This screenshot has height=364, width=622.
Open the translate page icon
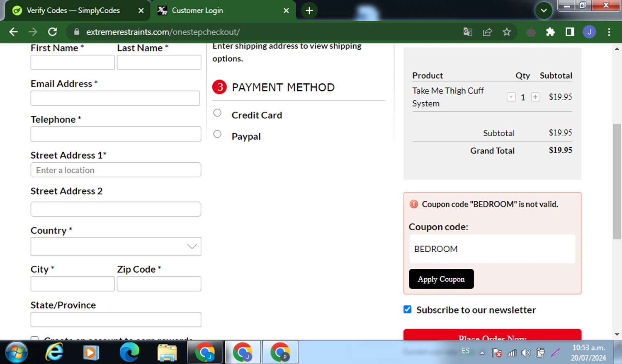[x=468, y=32]
